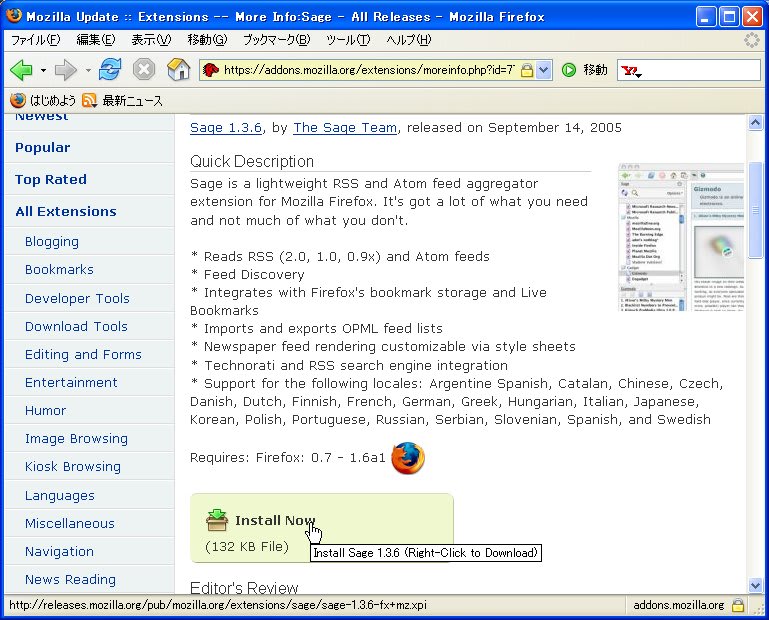
Task: Select the Kiosk Browsing category
Action: (73, 467)
